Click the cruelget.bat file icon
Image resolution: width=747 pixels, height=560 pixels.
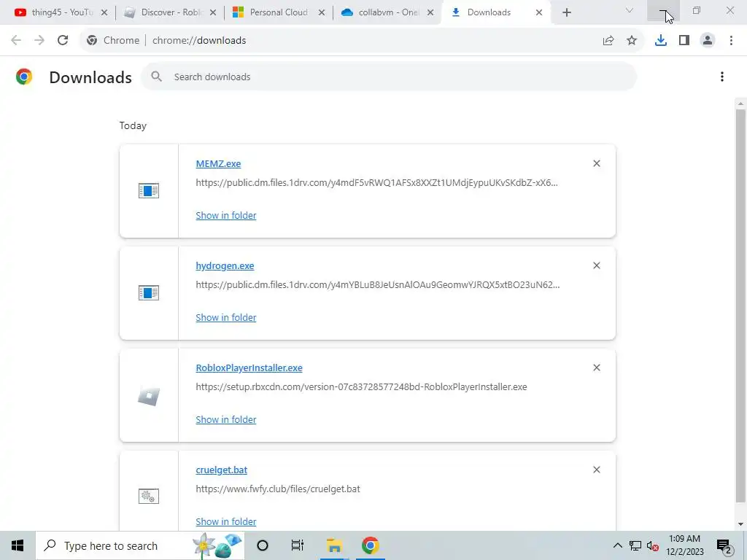[149, 497]
